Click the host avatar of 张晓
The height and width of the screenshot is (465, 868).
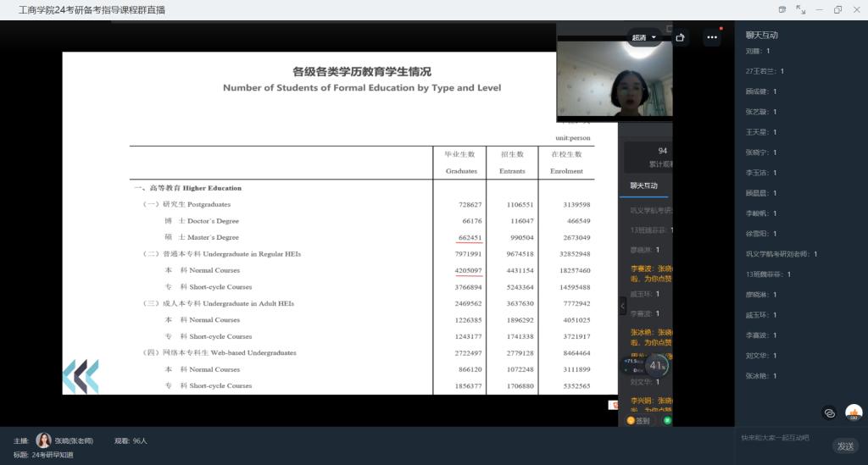[43, 440]
